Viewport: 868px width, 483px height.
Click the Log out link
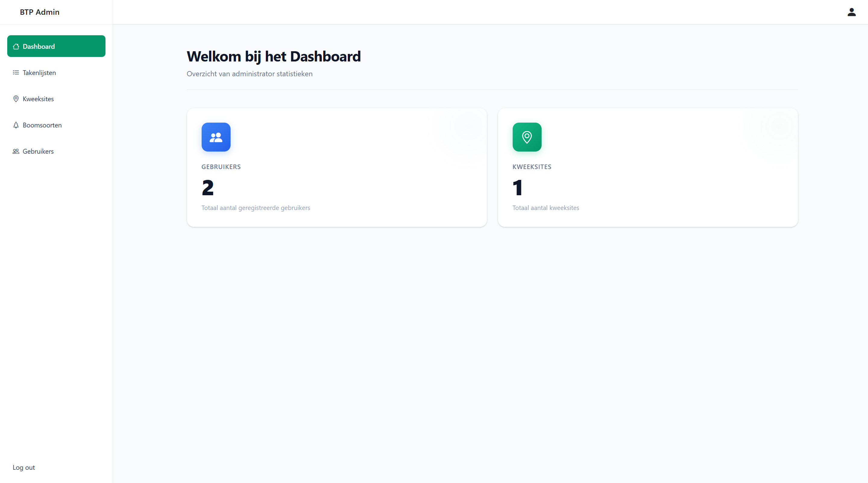click(24, 468)
